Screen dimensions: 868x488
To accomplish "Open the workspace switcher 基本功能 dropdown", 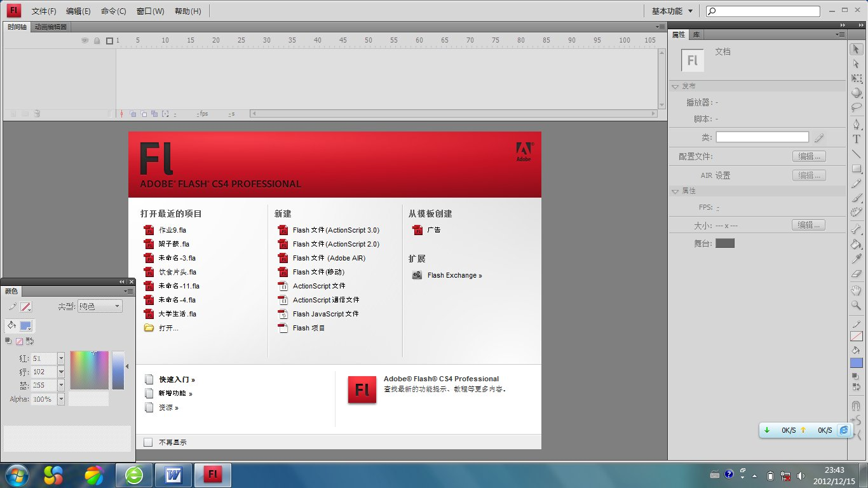I will 672,11.
